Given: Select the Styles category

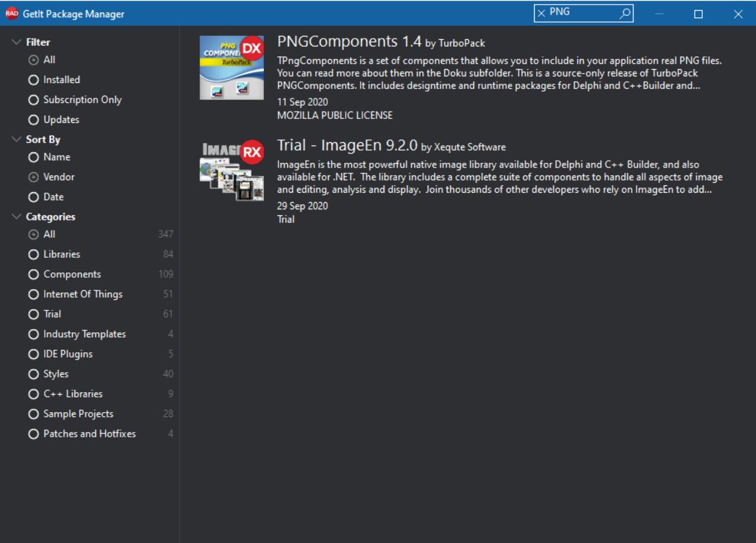Looking at the screenshot, I should coord(49,374).
